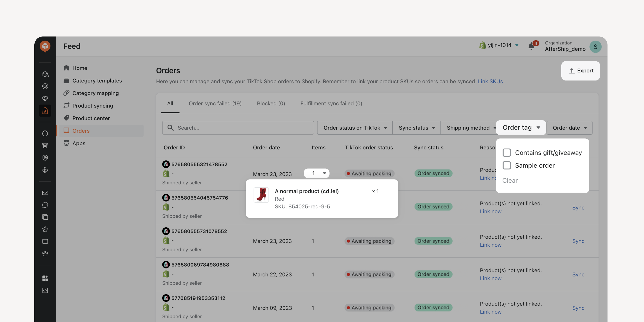Click the red boot product thumbnail
Image resolution: width=644 pixels, height=322 pixels.
261,195
